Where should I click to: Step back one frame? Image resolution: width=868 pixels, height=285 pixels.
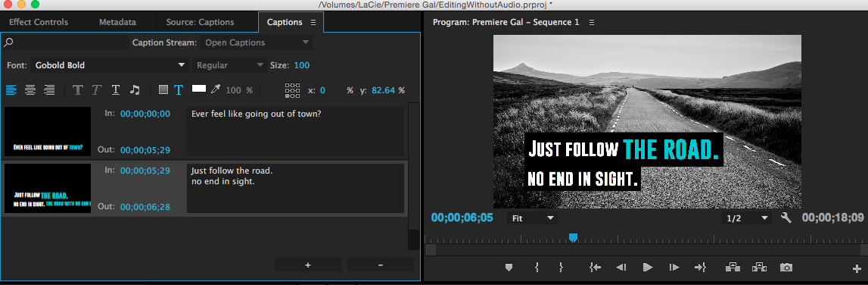pyautogui.click(x=621, y=268)
